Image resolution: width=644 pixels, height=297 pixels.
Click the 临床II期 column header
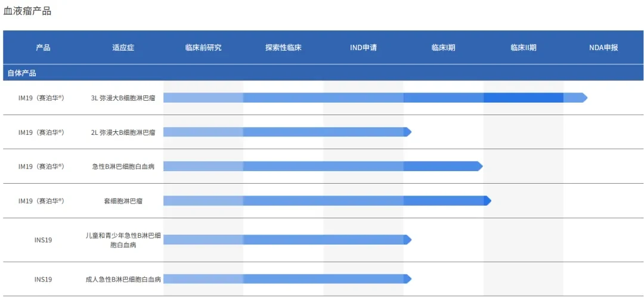click(524, 48)
